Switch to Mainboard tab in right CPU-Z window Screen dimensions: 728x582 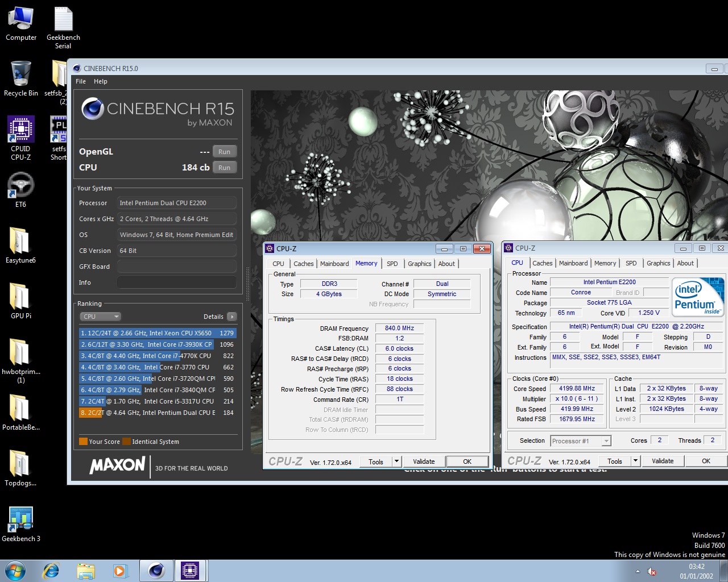pyautogui.click(x=573, y=263)
